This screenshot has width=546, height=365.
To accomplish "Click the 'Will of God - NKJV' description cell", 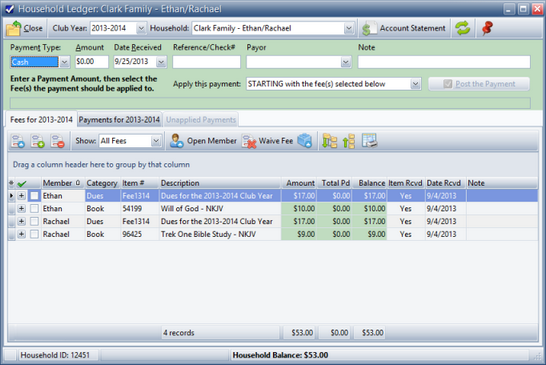I will 220,209.
